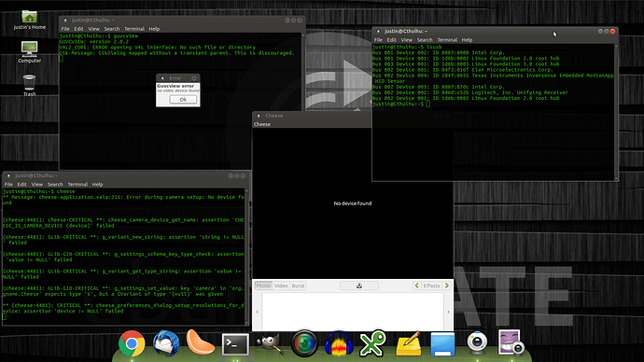Open Thunderbird mail from the dock
This screenshot has width=644, height=362.
point(166,343)
